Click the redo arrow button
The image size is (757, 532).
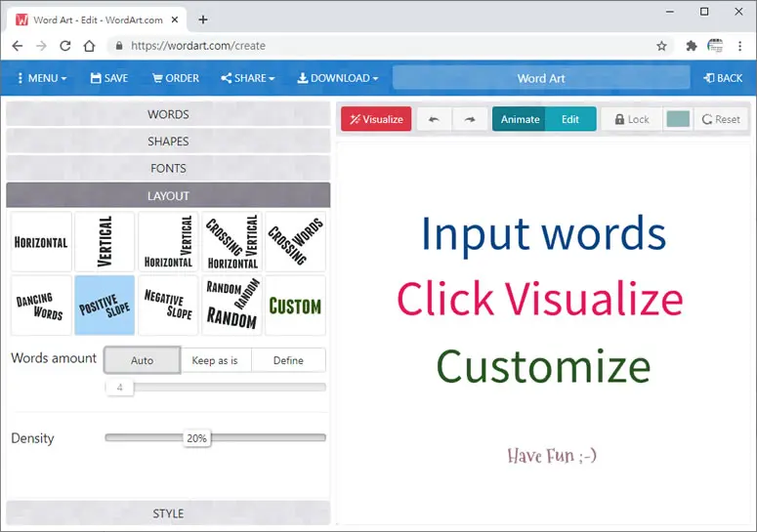coord(470,119)
